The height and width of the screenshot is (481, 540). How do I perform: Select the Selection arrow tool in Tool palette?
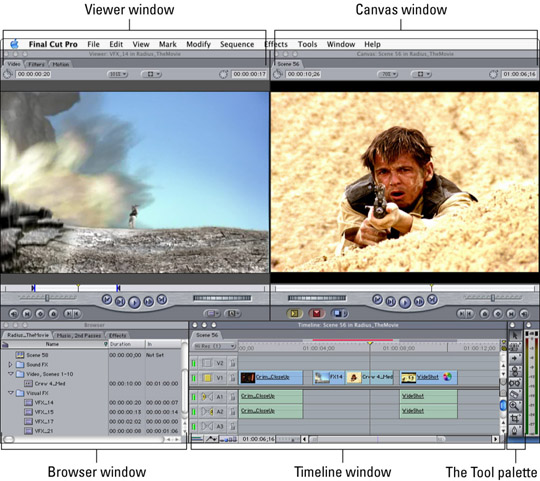click(515, 335)
